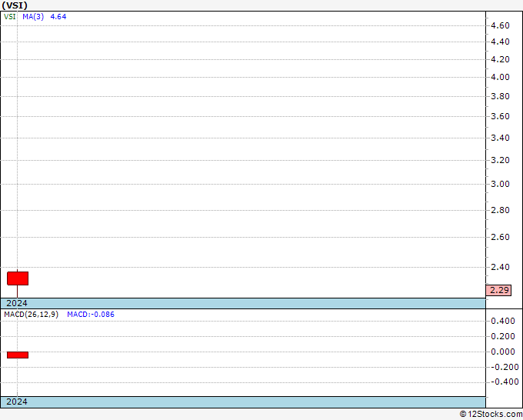This screenshot has height=420, width=523.
Task: Click the 3.40 price axis label
Action: click(501, 138)
